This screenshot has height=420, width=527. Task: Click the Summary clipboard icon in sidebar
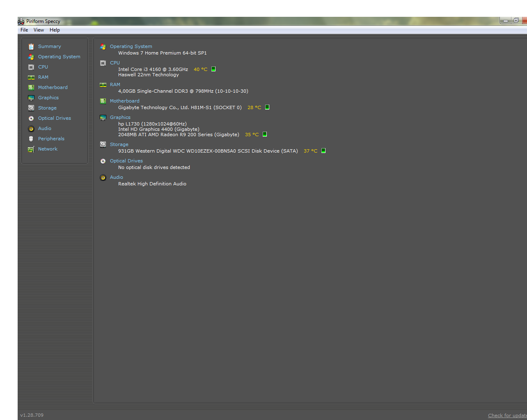click(31, 46)
